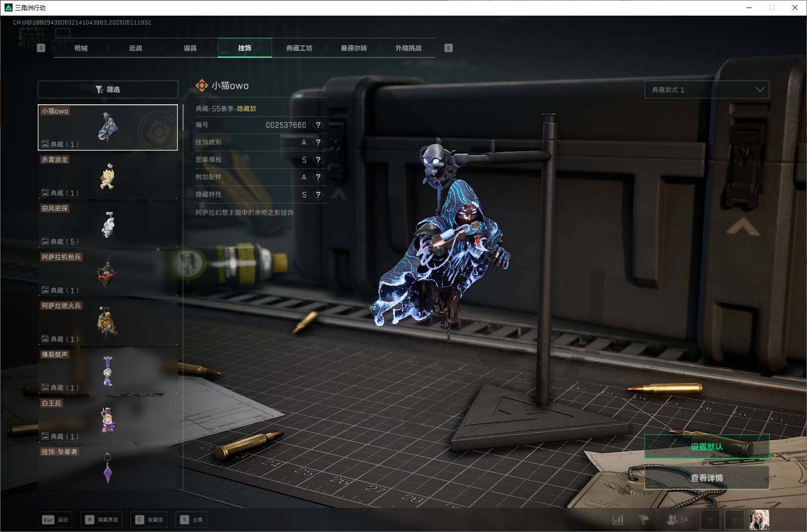Viewport: 807px width, 532px height.
Task: Click the help icon next to 挂饰炫彩
Action: click(318, 143)
